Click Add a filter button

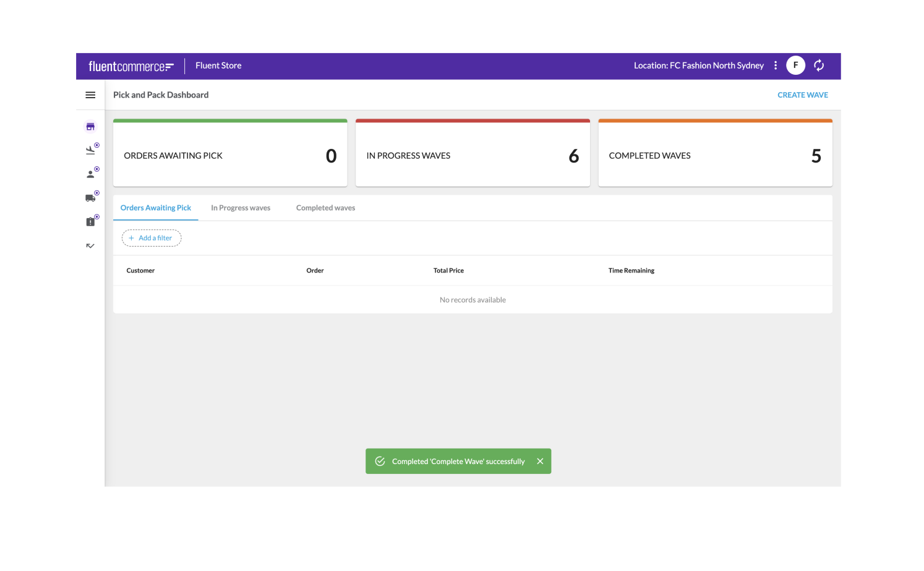pos(152,239)
